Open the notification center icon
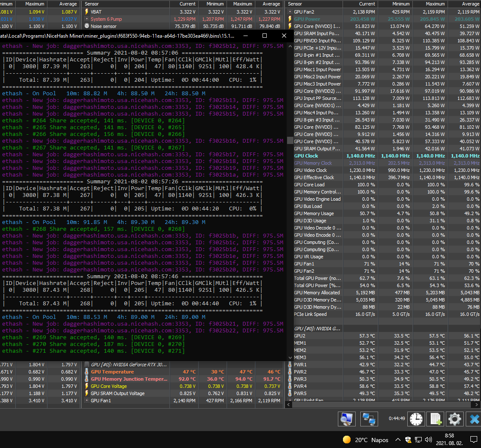481x448 pixels. (x=474, y=440)
